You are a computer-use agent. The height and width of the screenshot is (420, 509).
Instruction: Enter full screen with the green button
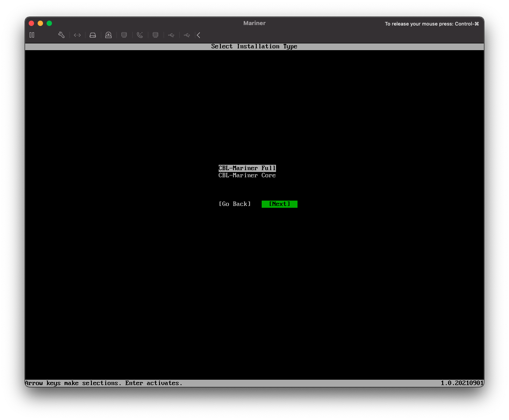coord(49,23)
